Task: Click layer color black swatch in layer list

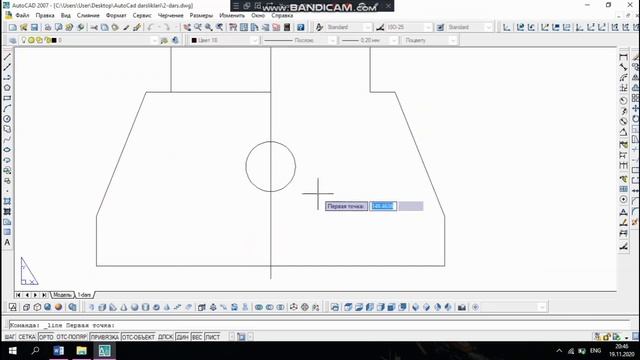Action: pos(54,40)
